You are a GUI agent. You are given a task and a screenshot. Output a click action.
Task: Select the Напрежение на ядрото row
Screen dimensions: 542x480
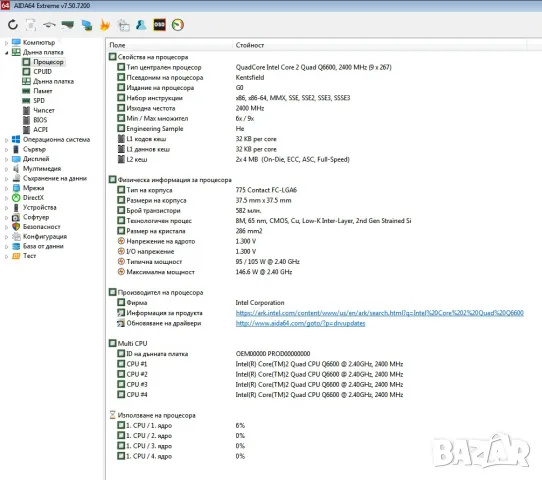[187, 241]
